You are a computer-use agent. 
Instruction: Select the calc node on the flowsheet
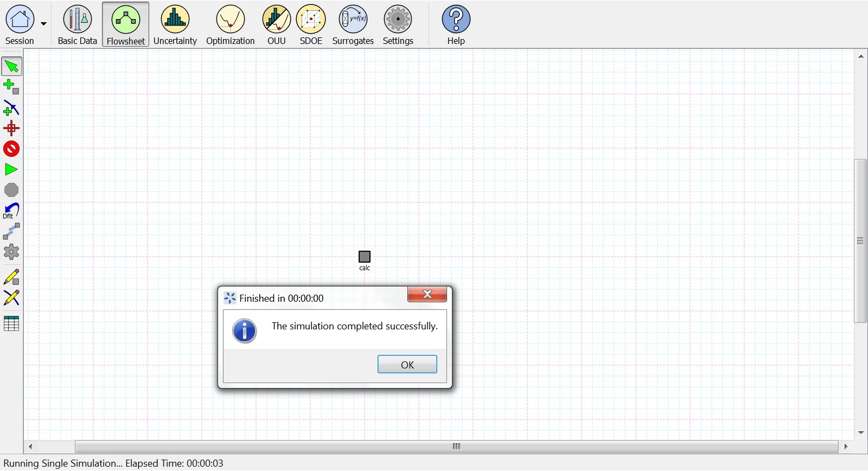(x=365, y=257)
